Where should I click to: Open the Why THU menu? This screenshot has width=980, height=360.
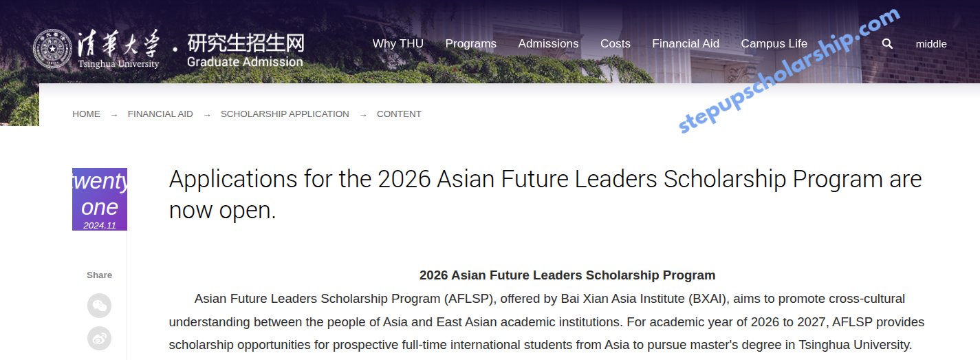tap(398, 43)
